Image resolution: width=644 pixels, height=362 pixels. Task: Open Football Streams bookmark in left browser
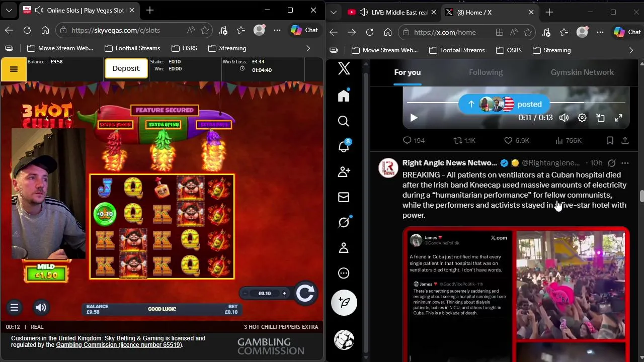coord(132,48)
